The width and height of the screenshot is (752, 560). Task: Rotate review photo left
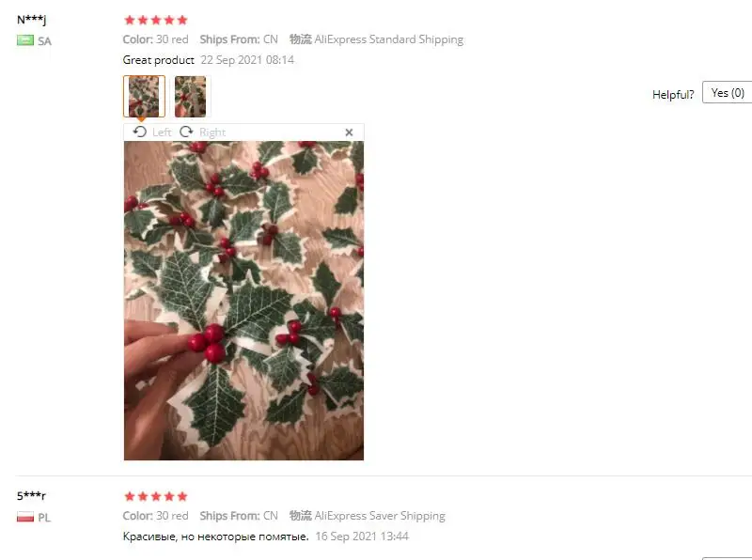tap(139, 132)
